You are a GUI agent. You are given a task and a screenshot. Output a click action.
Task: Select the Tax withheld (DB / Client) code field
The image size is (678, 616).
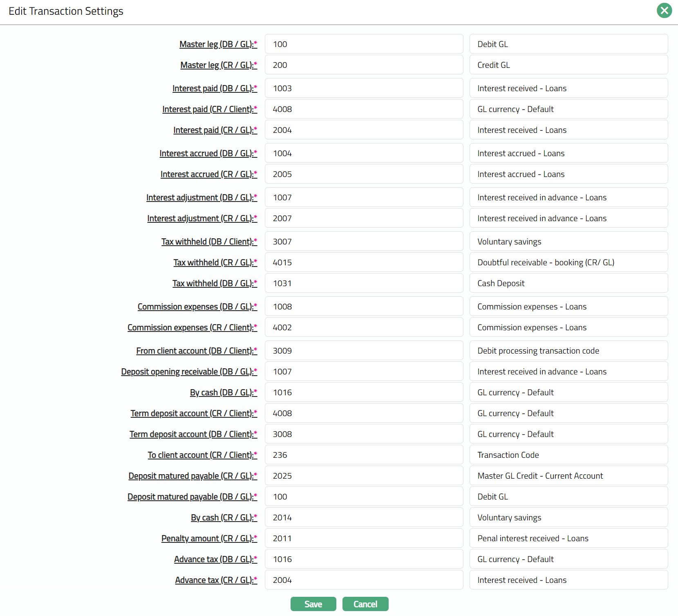(x=364, y=242)
